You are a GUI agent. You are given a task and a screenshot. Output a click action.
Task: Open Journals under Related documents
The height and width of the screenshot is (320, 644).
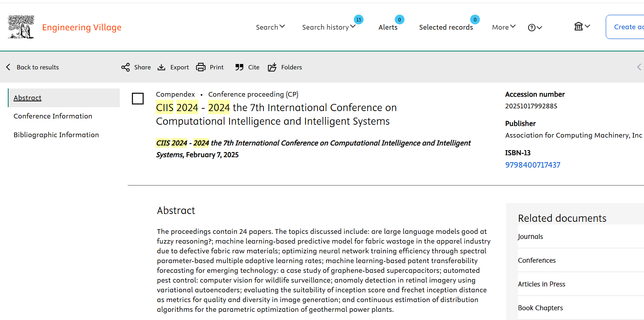[530, 237]
